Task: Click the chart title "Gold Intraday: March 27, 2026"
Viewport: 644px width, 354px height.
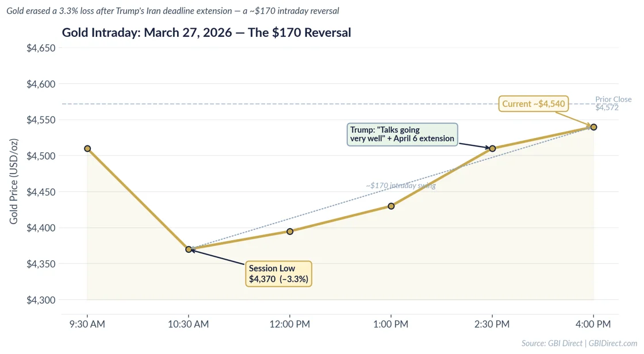Action: tap(206, 33)
